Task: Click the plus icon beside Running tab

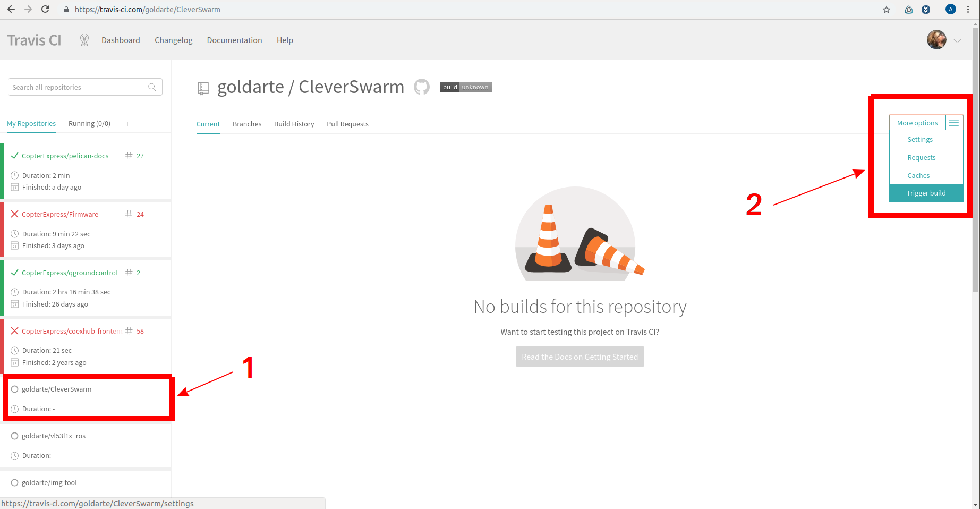Action: click(127, 124)
